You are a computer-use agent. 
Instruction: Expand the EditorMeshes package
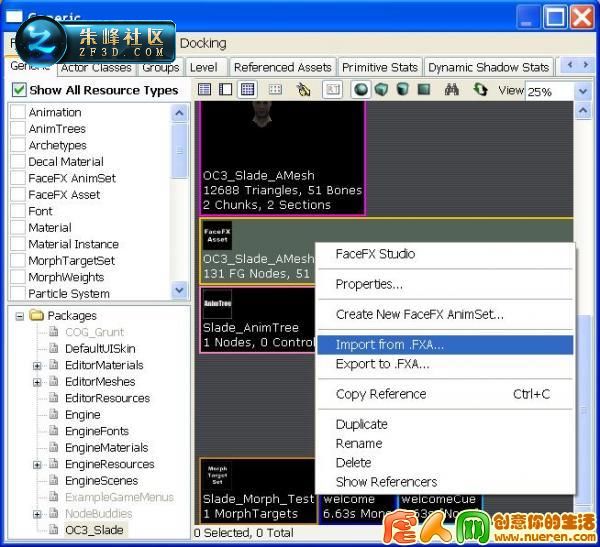[37, 382]
